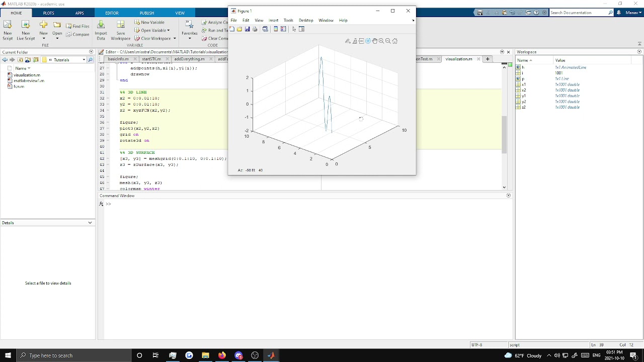
Task: Open Command Window actions menu
Action: click(x=508, y=196)
